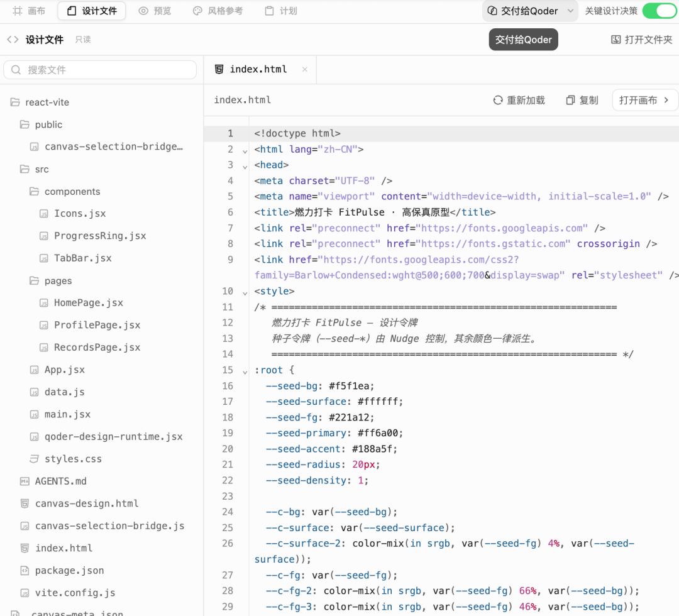Fold the html element at line 2
Image resolution: width=679 pixels, height=616 pixels.
[x=245, y=151]
